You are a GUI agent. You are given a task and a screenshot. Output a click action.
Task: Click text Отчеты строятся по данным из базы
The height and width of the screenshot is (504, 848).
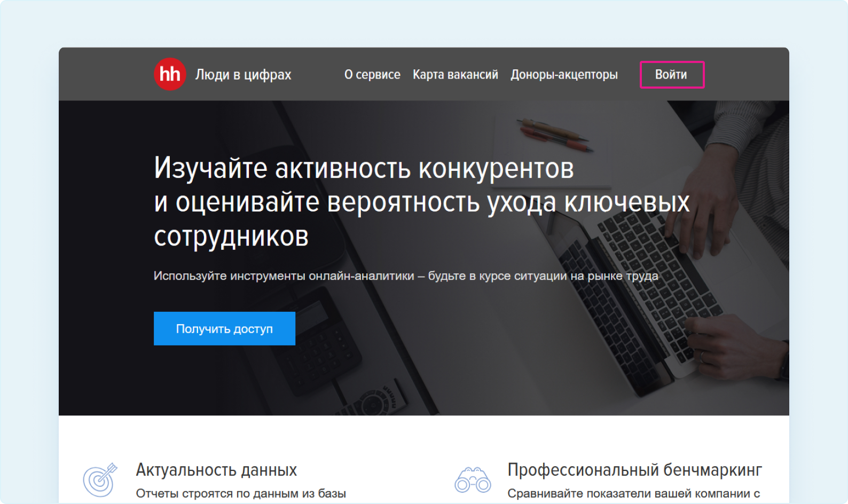tap(241, 493)
